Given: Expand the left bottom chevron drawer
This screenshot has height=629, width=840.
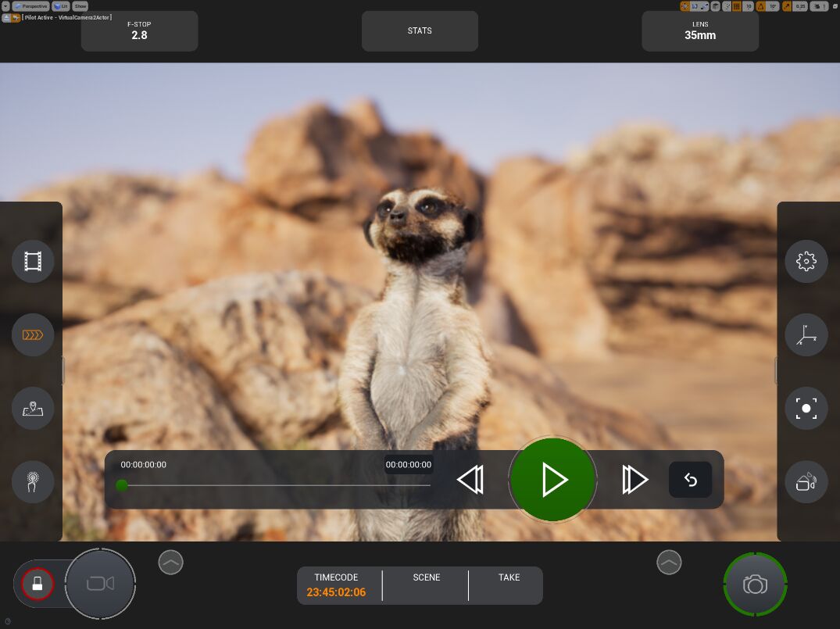Looking at the screenshot, I should coord(170,562).
